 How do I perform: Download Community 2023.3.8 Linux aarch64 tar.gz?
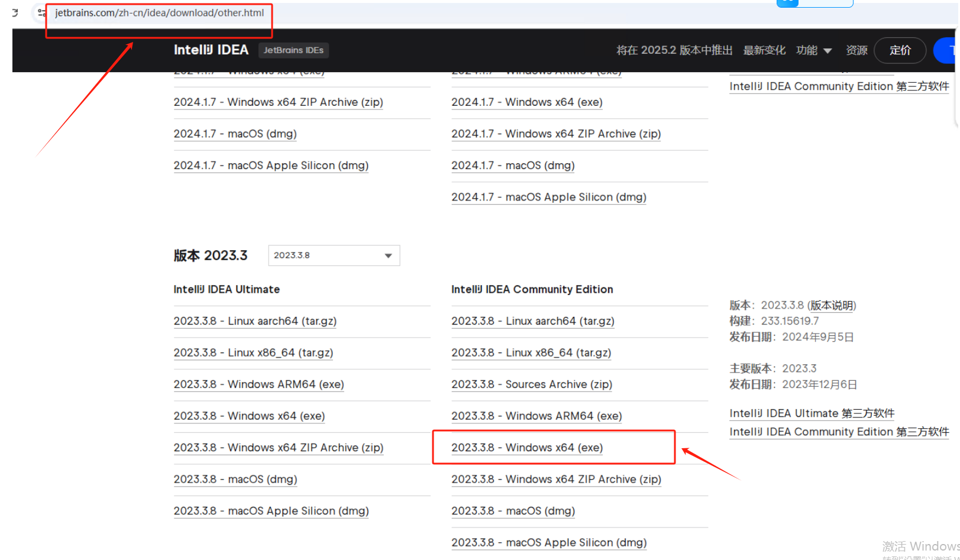(x=533, y=321)
